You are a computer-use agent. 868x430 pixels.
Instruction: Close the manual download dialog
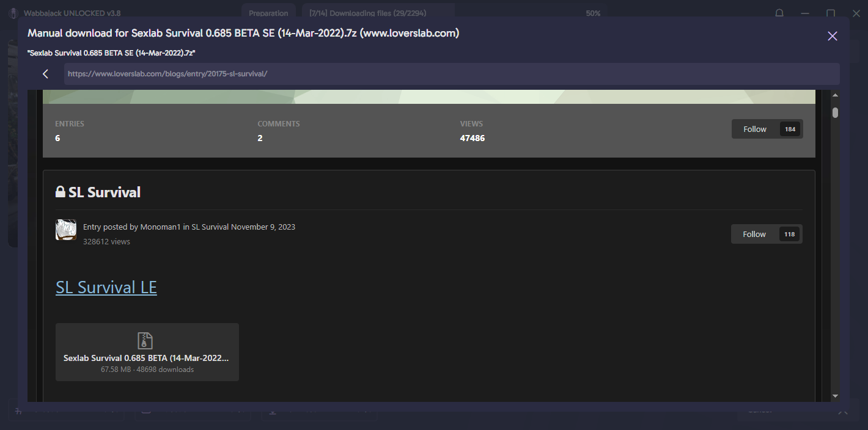coord(832,36)
